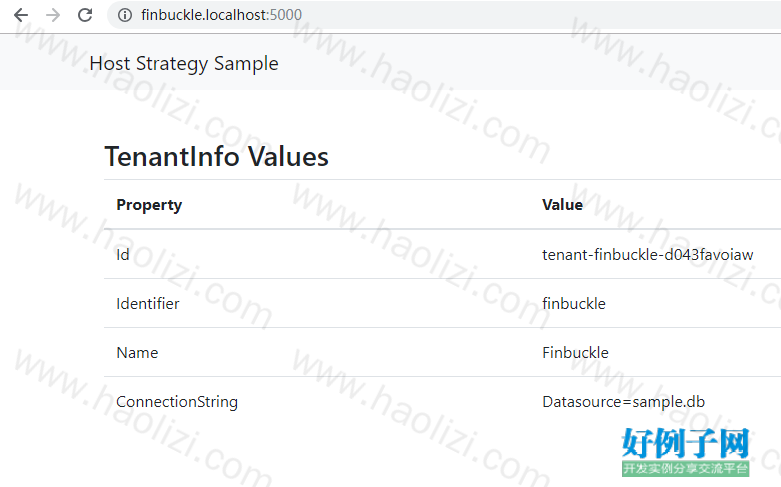Focus the address bar showing finbuckle.localhost:5000

[443, 15]
